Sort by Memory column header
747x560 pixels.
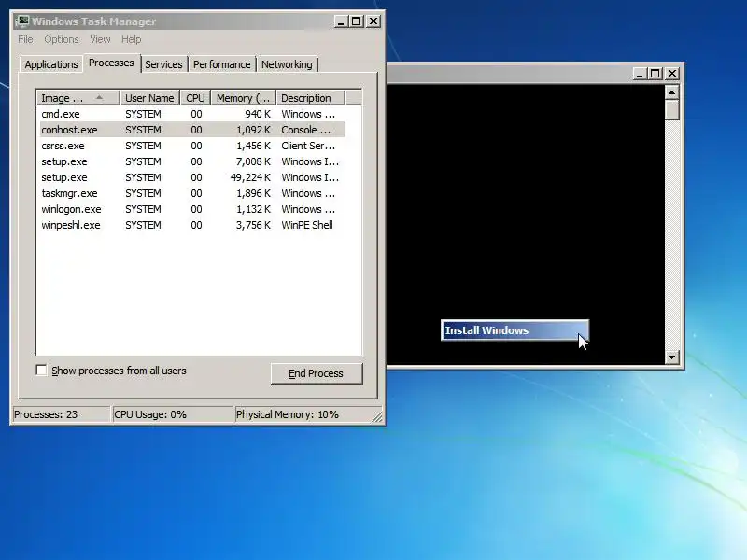click(244, 98)
